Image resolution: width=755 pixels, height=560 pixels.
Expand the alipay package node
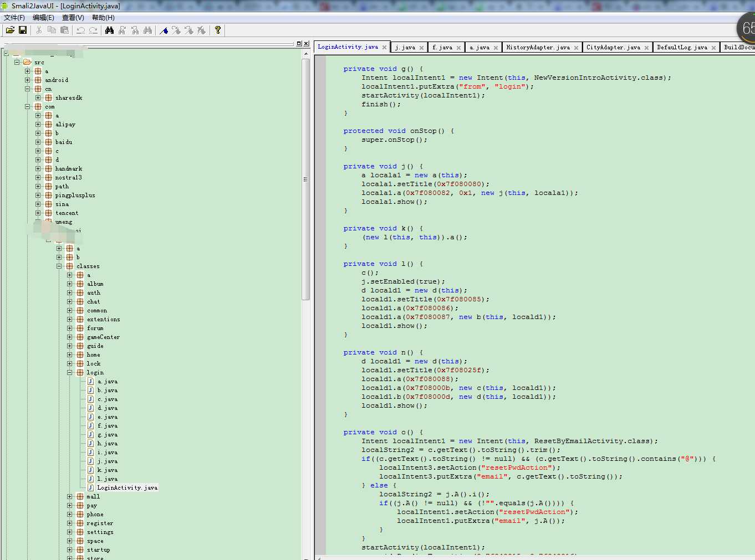[x=38, y=124]
